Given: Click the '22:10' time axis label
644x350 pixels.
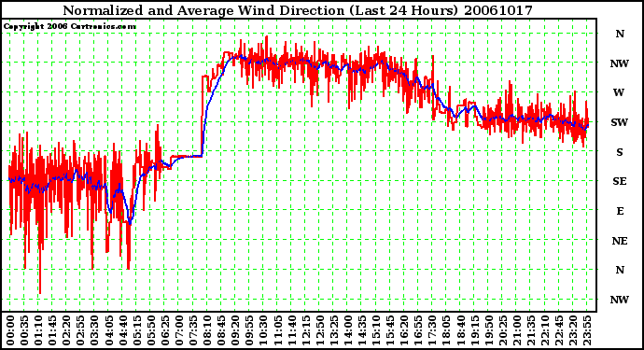Looking at the screenshot, I should 544,330.
